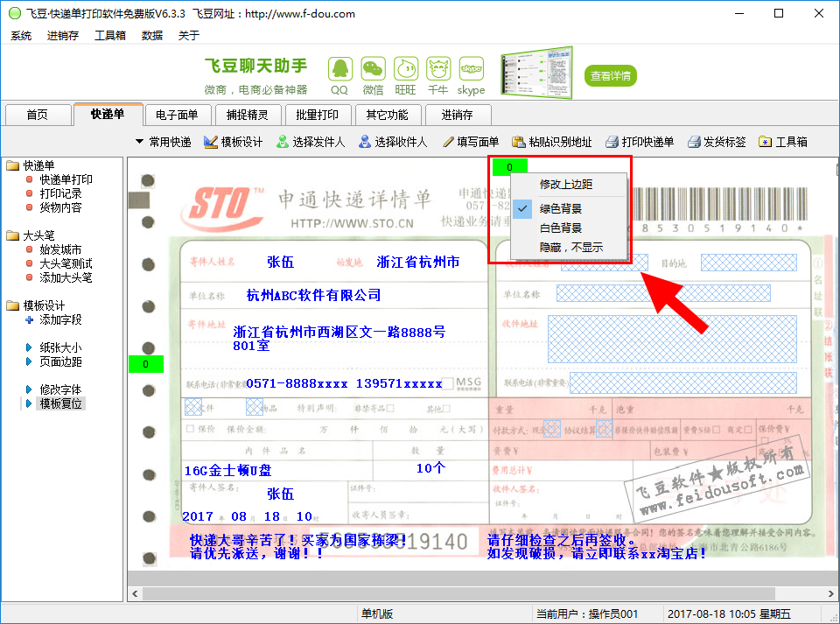The width and height of the screenshot is (840, 624).
Task: Click the quantity field 10个
Action: (430, 468)
